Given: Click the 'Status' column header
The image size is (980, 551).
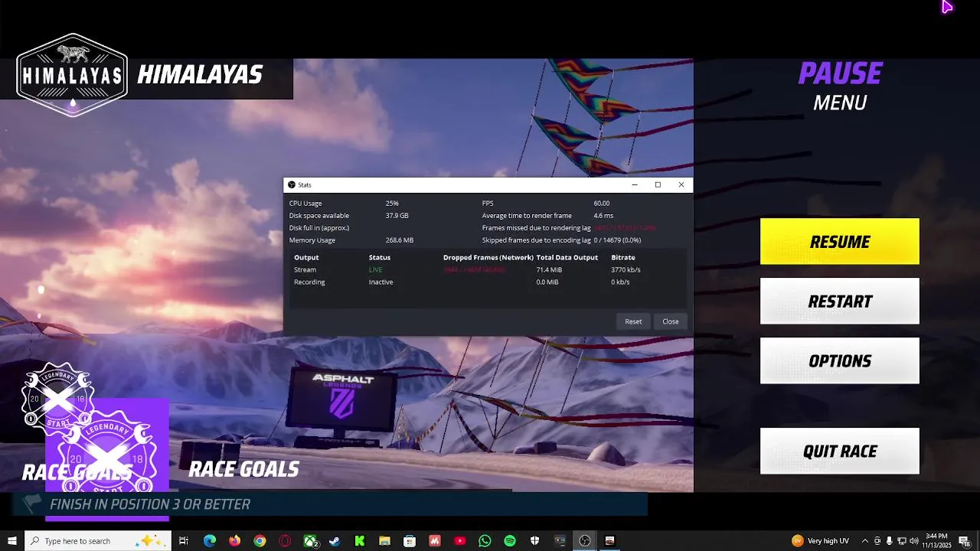Looking at the screenshot, I should (380, 258).
